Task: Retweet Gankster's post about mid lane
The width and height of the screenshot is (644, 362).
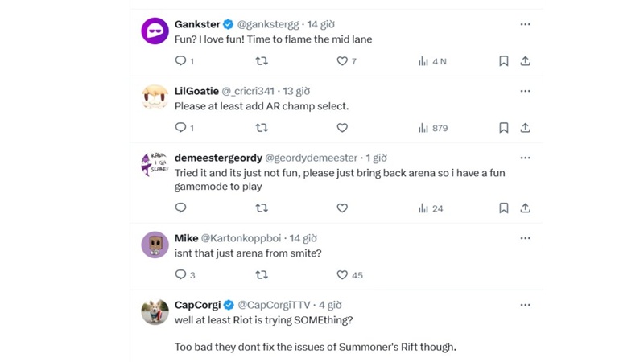Action: tap(261, 61)
